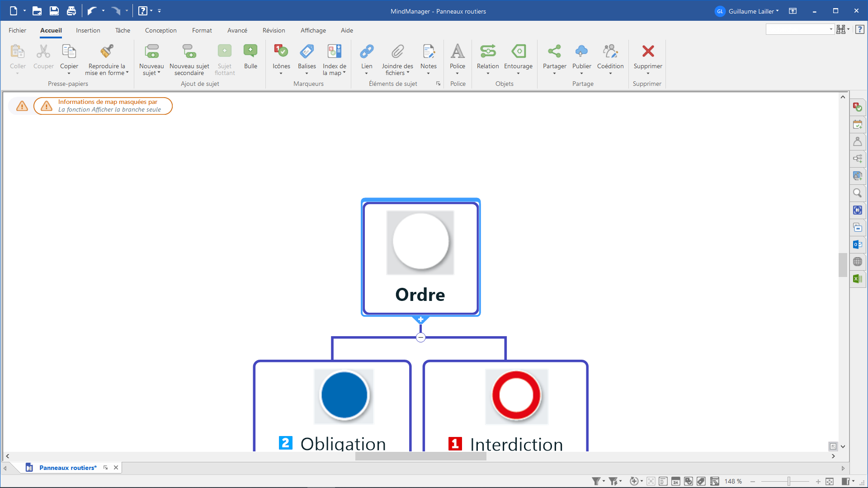Viewport: 868px width, 488px height.
Task: Click the Relation tool icon
Action: coord(488,52)
